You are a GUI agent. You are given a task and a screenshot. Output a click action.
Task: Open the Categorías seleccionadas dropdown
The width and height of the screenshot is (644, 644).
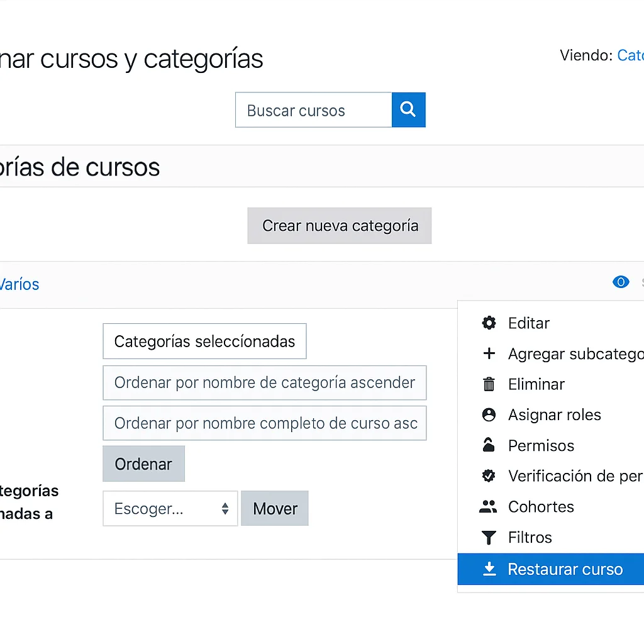(204, 341)
